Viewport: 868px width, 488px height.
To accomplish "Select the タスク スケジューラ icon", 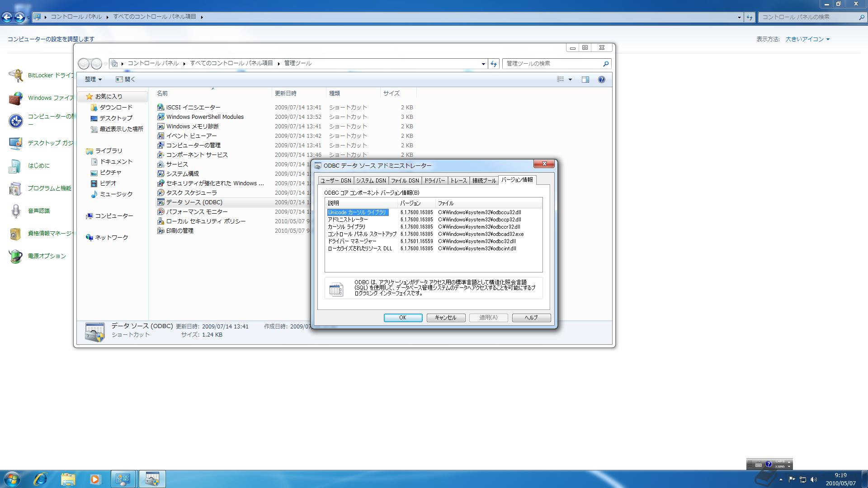I will coord(160,193).
